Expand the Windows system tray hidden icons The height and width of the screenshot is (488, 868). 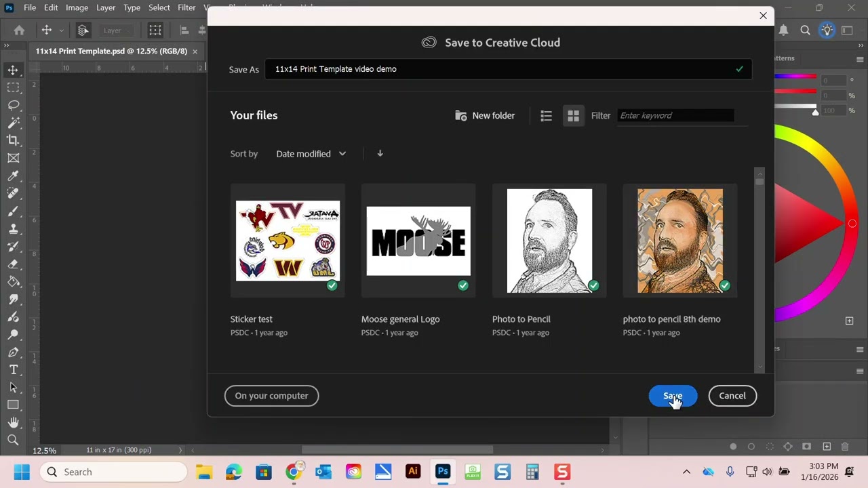(686, 472)
